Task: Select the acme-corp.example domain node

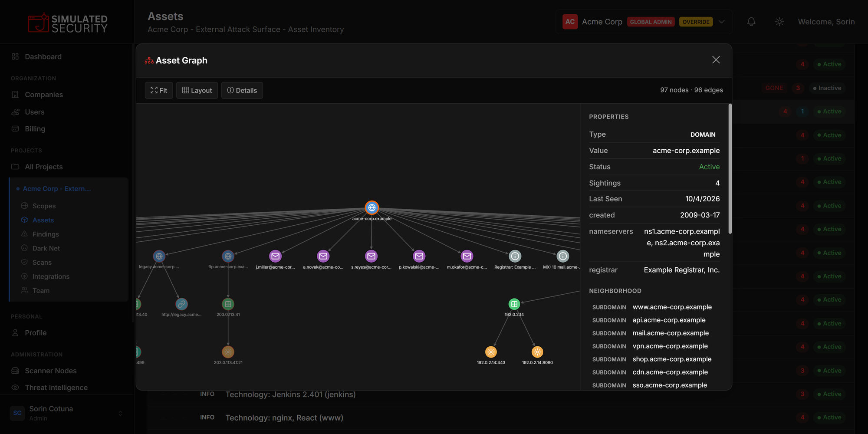Action: pos(372,208)
